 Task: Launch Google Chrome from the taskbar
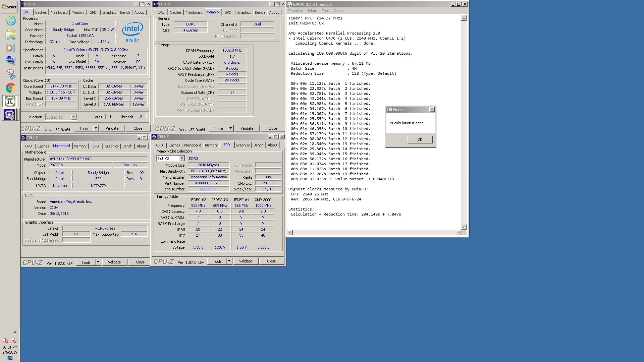[10, 88]
